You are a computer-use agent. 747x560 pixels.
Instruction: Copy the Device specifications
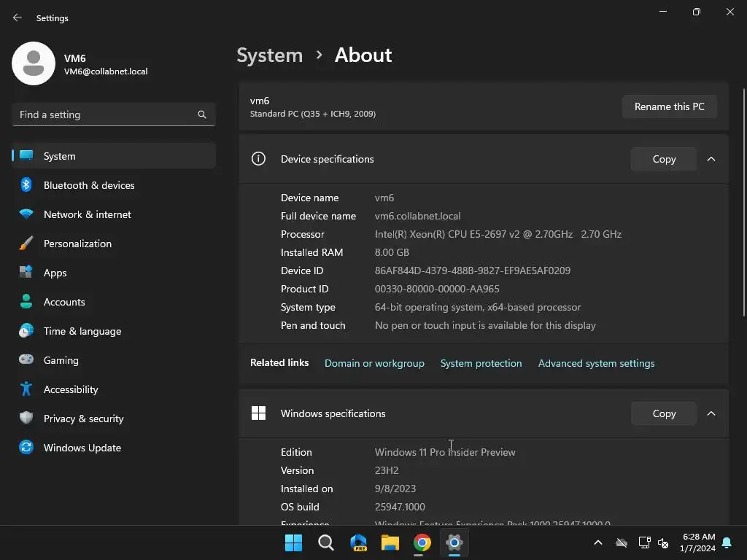(x=664, y=159)
